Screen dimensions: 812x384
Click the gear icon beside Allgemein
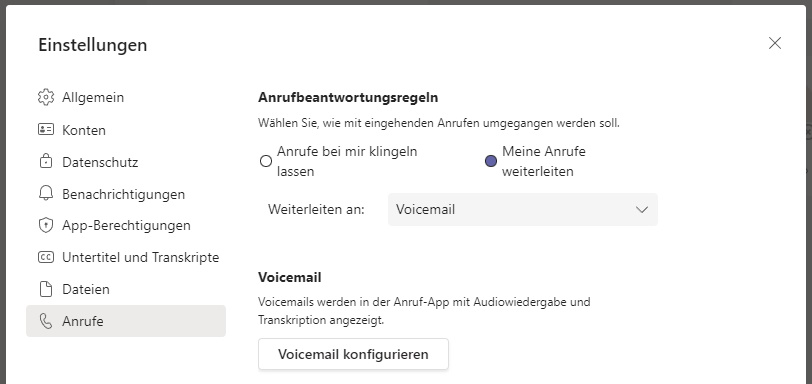click(x=46, y=97)
